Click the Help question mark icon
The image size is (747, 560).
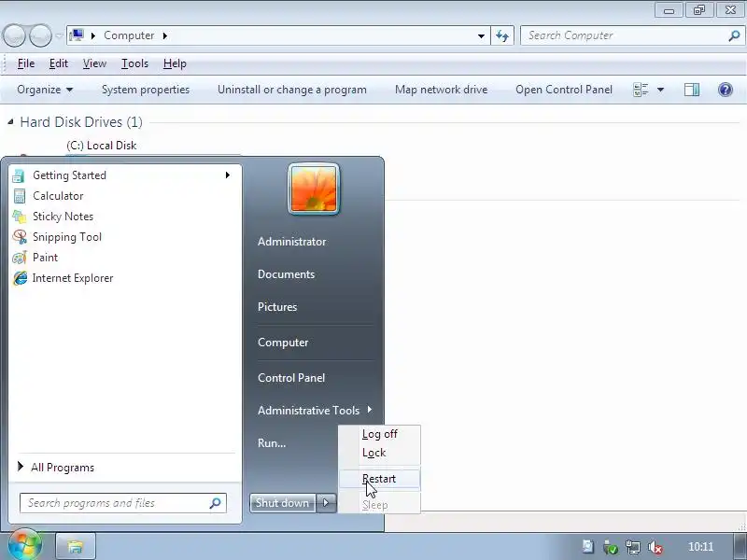[726, 90]
